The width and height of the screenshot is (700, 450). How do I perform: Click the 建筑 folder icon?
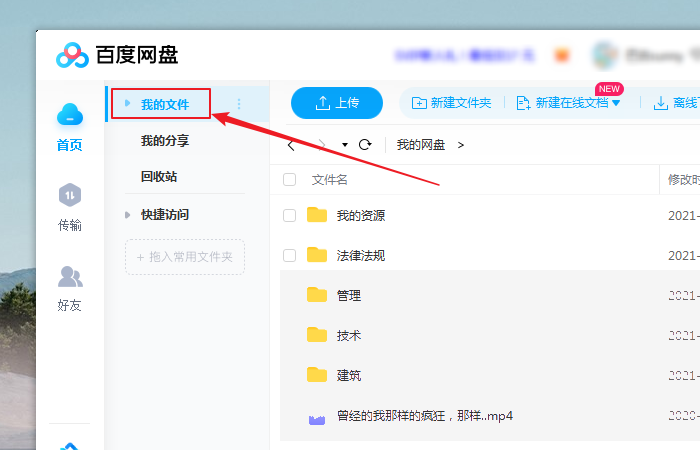click(x=317, y=375)
